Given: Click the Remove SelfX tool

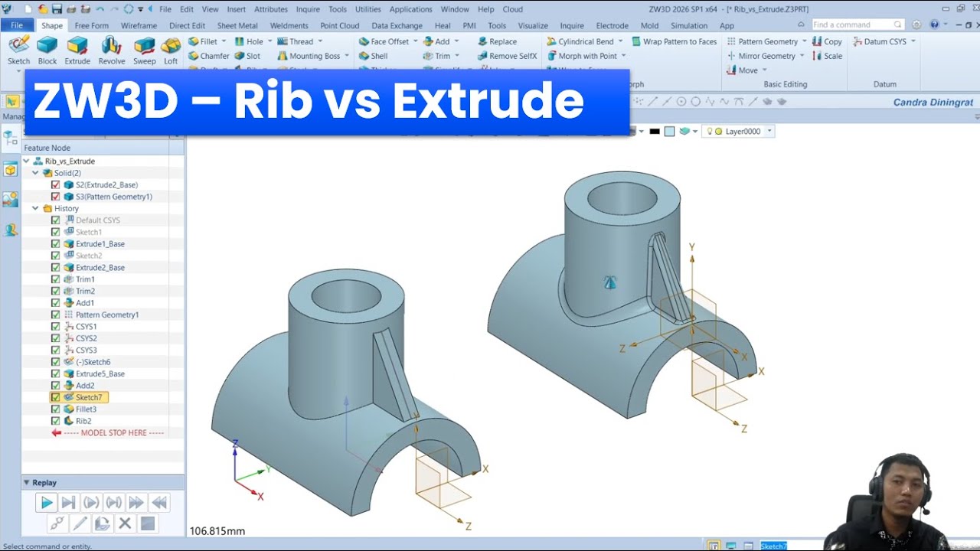Looking at the screenshot, I should [507, 56].
